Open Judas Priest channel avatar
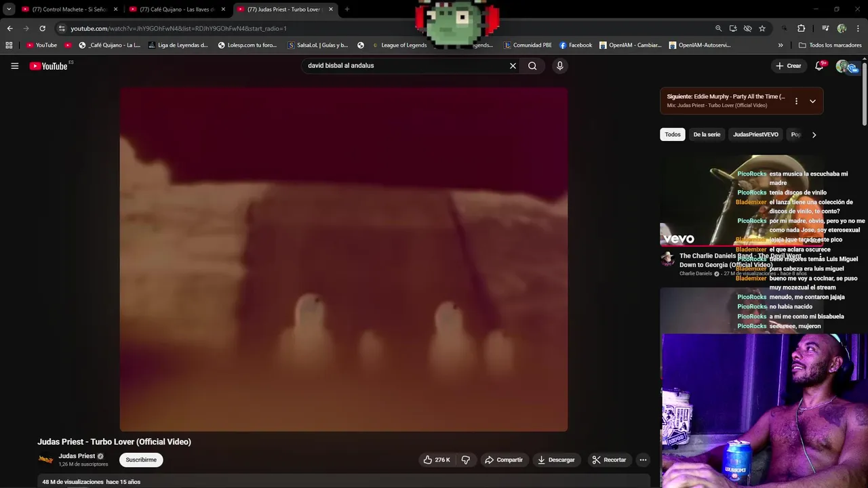The width and height of the screenshot is (868, 488). [x=45, y=460]
